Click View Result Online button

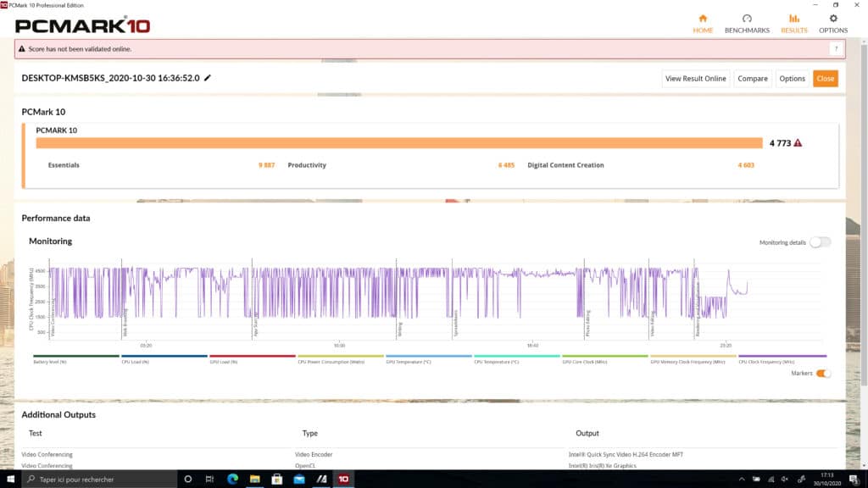695,79
